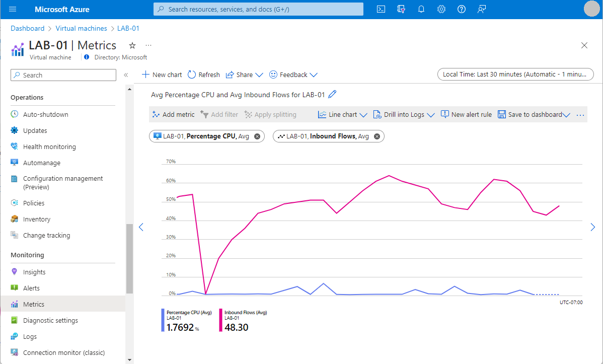Click the Percentage CPU value 1.7692

[180, 327]
